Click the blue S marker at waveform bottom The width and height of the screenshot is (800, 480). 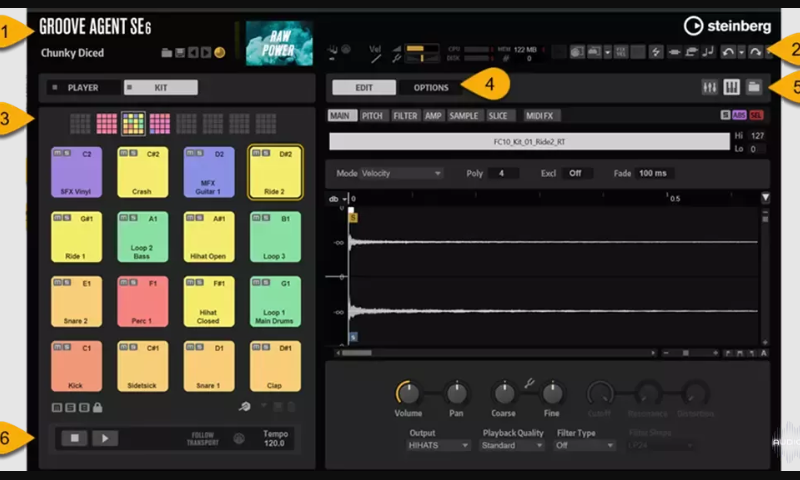(x=353, y=337)
